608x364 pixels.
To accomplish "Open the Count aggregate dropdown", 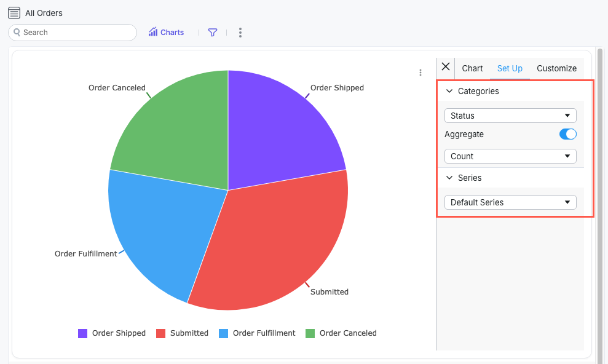I will point(510,156).
